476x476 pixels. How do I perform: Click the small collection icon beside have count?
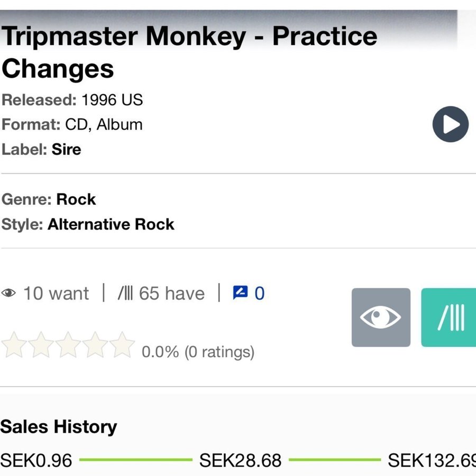[125, 293]
